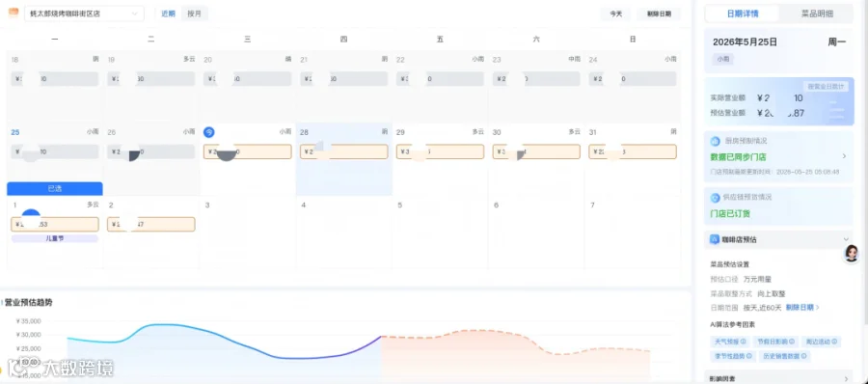This screenshot has width=868, height=384.
Task: Click the kitchen forecast status icon
Action: coord(715,141)
